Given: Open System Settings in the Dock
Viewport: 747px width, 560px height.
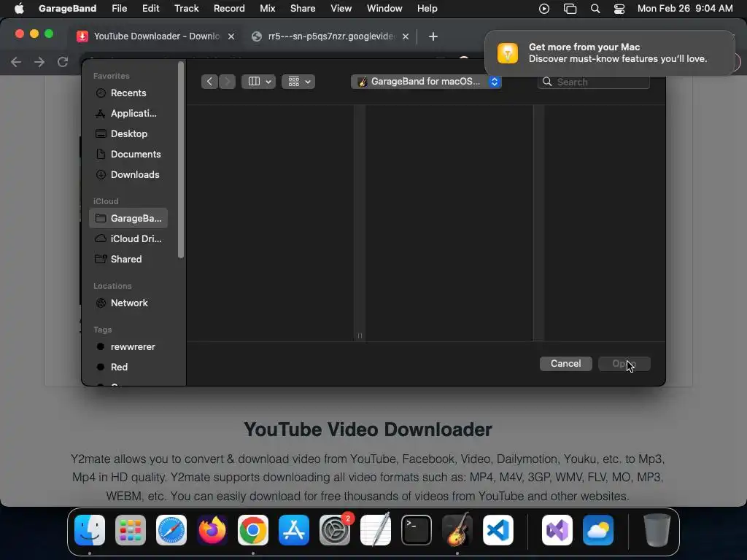Looking at the screenshot, I should (335, 530).
